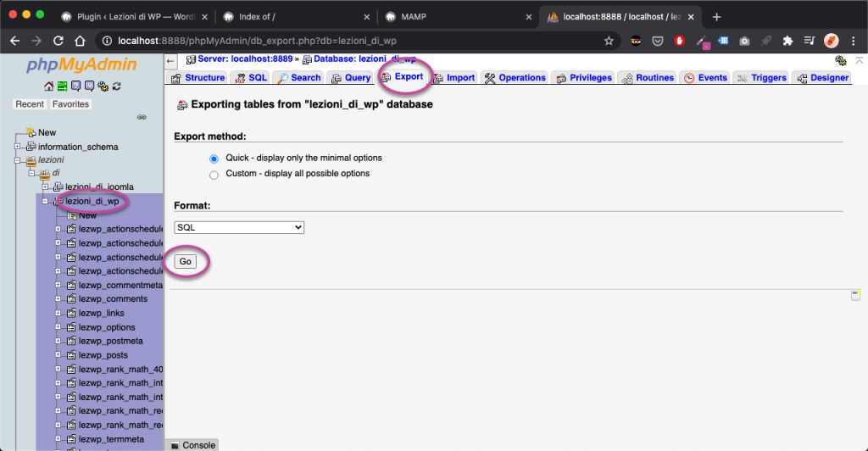This screenshot has height=451, width=868.
Task: Click the Go button to export
Action: click(x=186, y=262)
